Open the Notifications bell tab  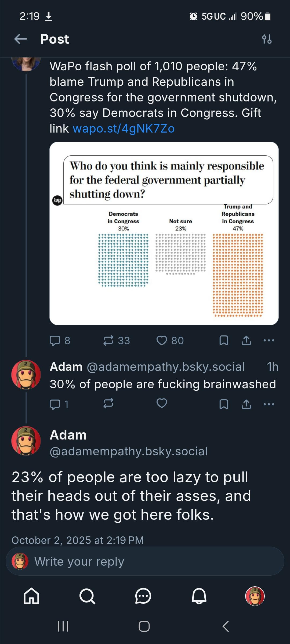199,596
